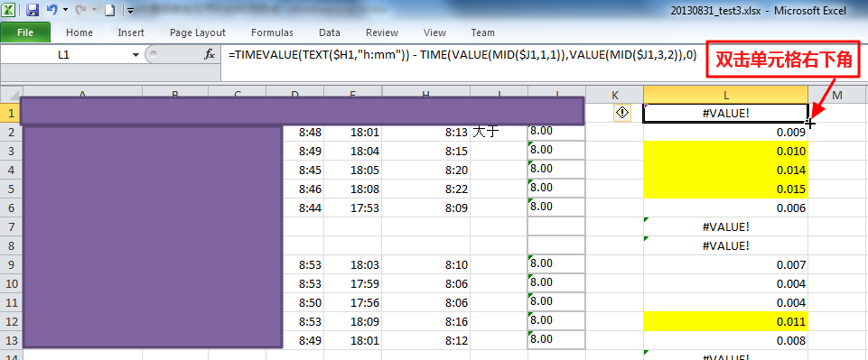Switch to the Home ribbon tab
868x360 pixels.
pyautogui.click(x=79, y=32)
